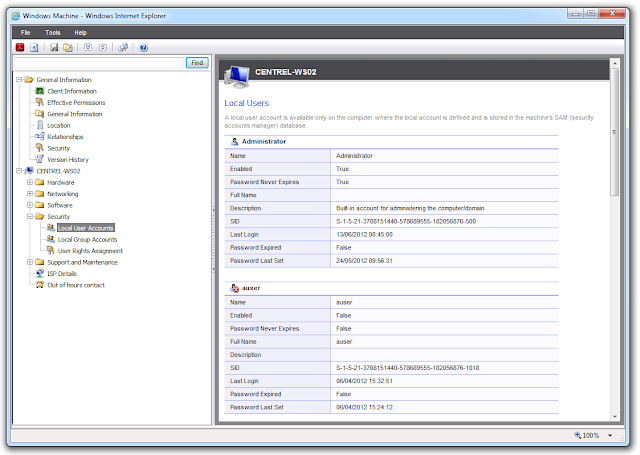
Task: Click the scroll down arrow
Action: tap(615, 417)
